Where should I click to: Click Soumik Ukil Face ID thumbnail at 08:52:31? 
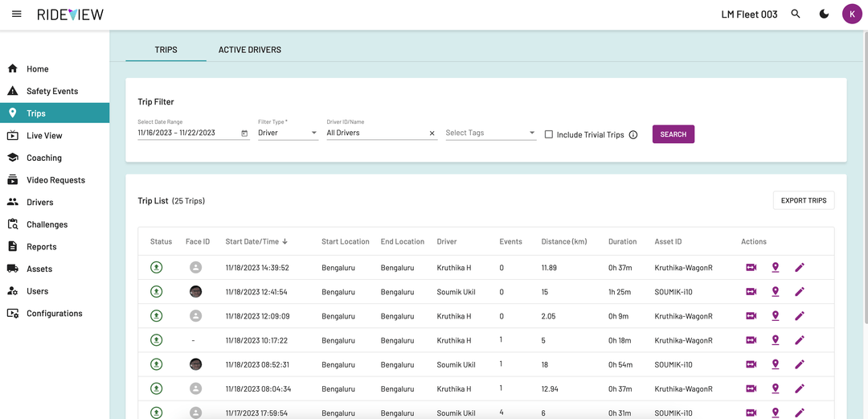pyautogui.click(x=195, y=364)
